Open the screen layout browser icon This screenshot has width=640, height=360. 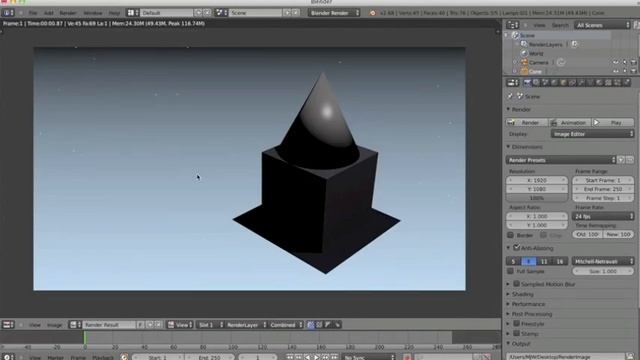[x=133, y=13]
